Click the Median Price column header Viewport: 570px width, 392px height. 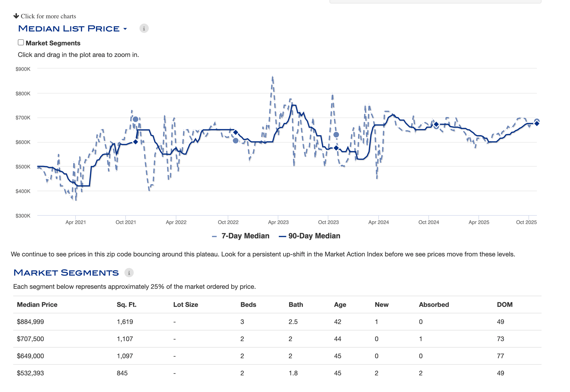(37, 305)
